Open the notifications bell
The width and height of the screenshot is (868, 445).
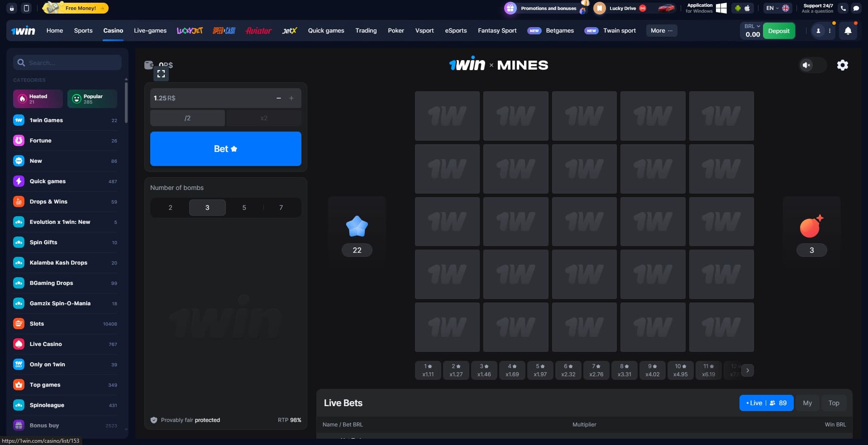pos(848,31)
